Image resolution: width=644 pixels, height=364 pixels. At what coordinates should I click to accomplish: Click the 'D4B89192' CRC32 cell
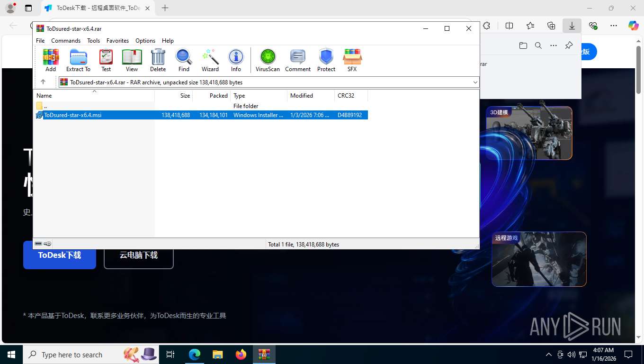(x=349, y=115)
